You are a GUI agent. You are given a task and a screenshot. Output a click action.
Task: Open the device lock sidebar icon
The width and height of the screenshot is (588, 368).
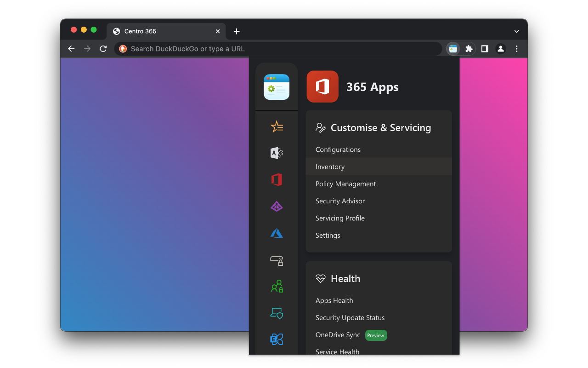(277, 260)
